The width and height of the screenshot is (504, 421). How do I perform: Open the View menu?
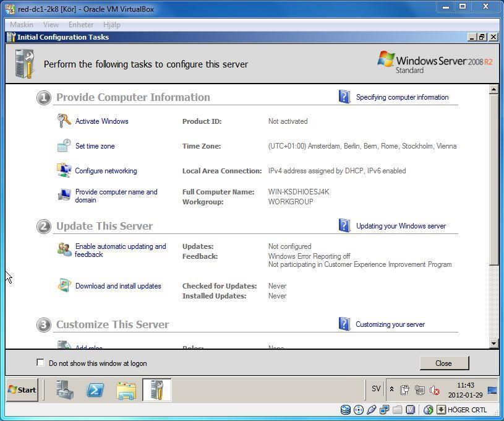(51, 25)
